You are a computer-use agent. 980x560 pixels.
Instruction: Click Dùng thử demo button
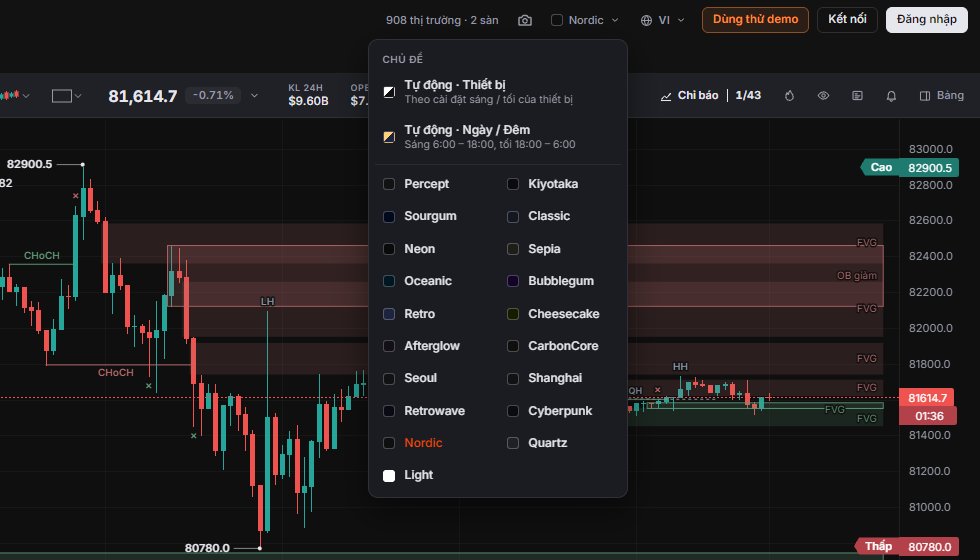pos(755,20)
